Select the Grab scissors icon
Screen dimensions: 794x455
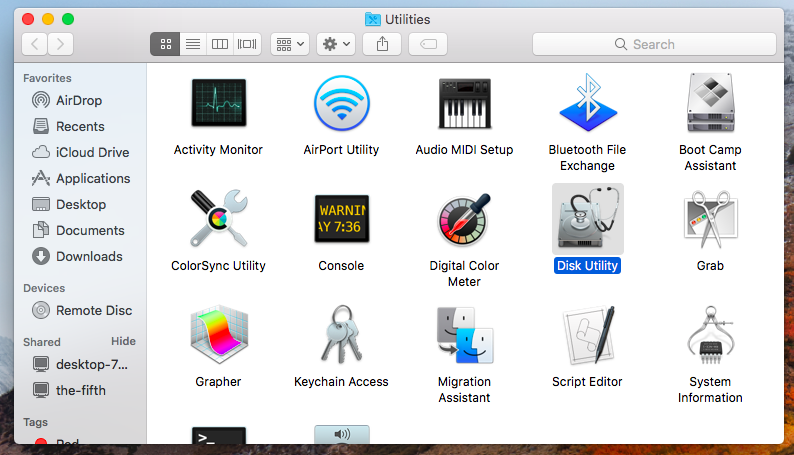(x=710, y=219)
